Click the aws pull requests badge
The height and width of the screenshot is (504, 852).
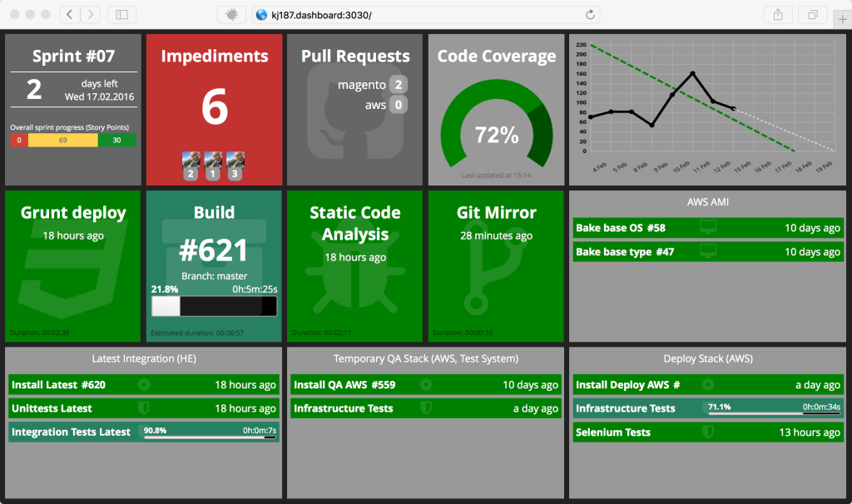click(399, 105)
